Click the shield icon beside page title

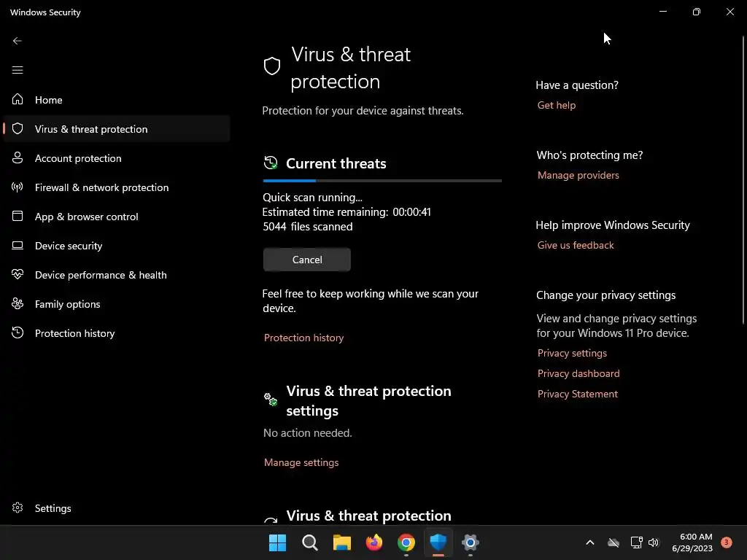click(272, 66)
